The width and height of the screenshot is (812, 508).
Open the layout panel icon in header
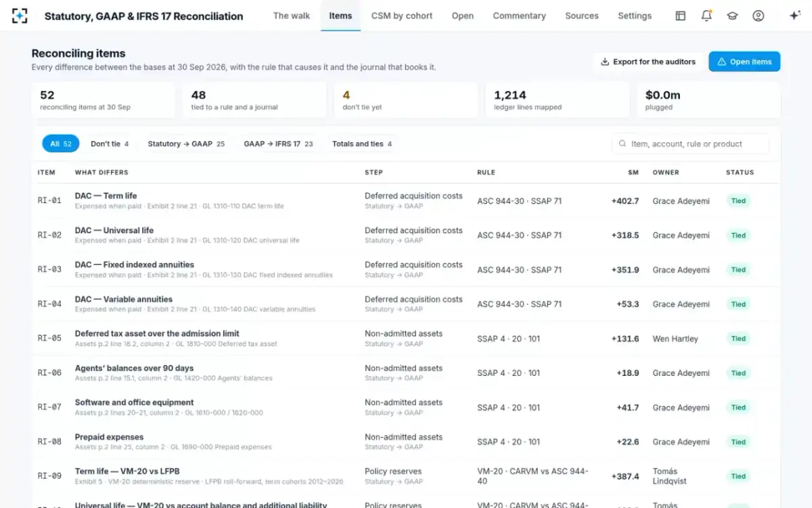click(681, 16)
